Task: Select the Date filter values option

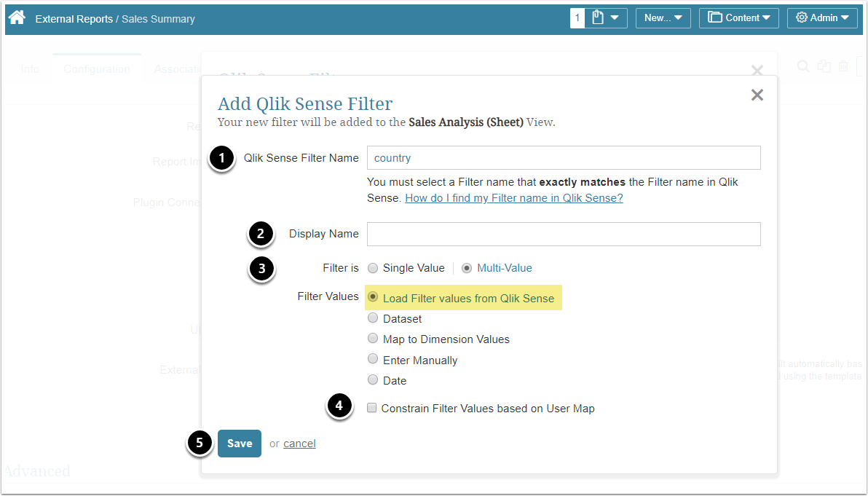Action: point(373,379)
